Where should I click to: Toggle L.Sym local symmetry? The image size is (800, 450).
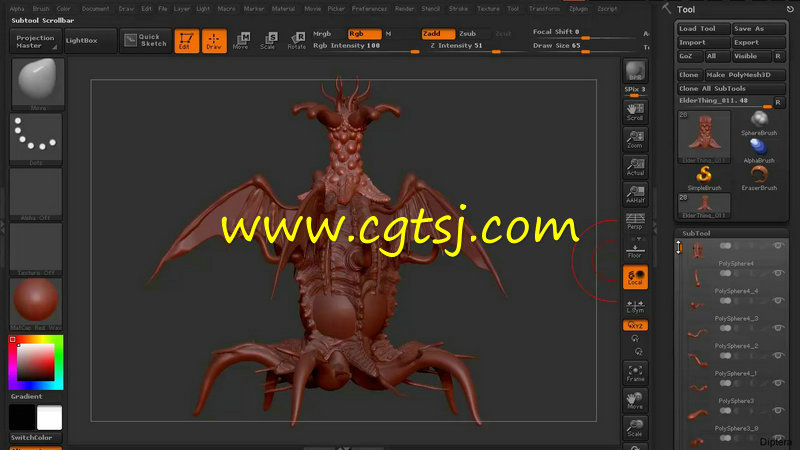(635, 305)
